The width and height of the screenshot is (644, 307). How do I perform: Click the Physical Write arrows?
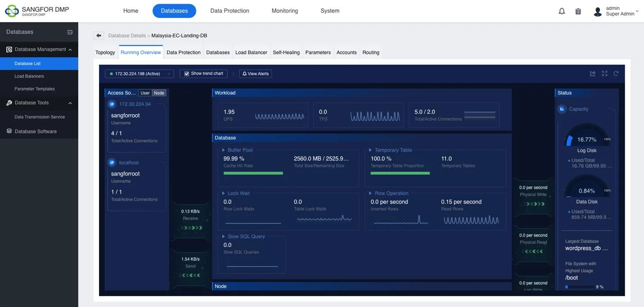(x=534, y=204)
